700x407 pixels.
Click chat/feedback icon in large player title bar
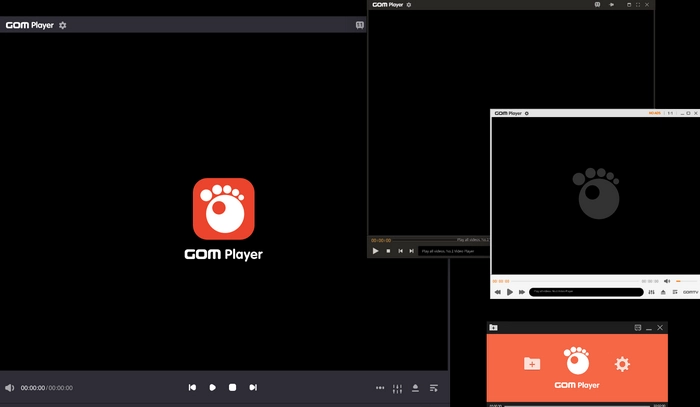pyautogui.click(x=359, y=25)
